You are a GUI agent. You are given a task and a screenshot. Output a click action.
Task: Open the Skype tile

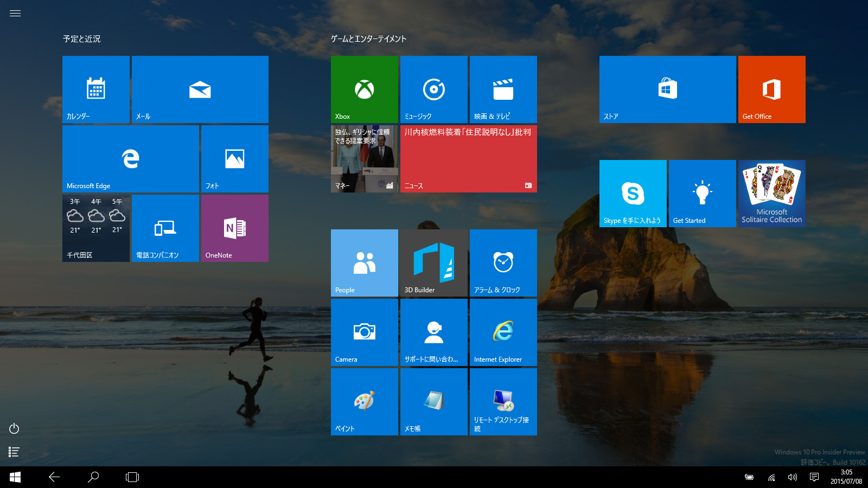click(x=633, y=194)
